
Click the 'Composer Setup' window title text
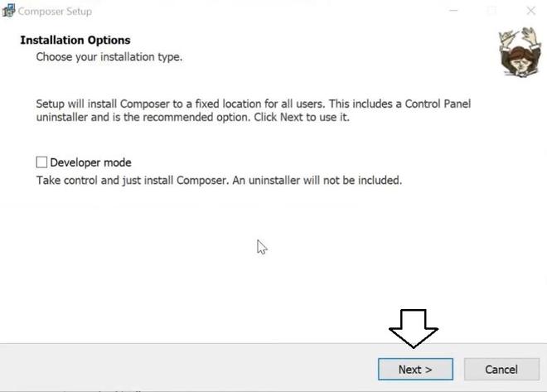(x=56, y=12)
